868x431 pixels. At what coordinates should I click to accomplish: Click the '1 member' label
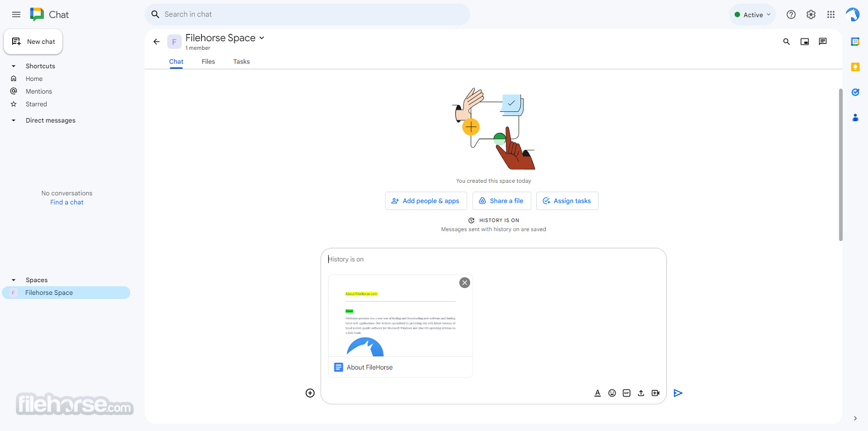point(197,48)
